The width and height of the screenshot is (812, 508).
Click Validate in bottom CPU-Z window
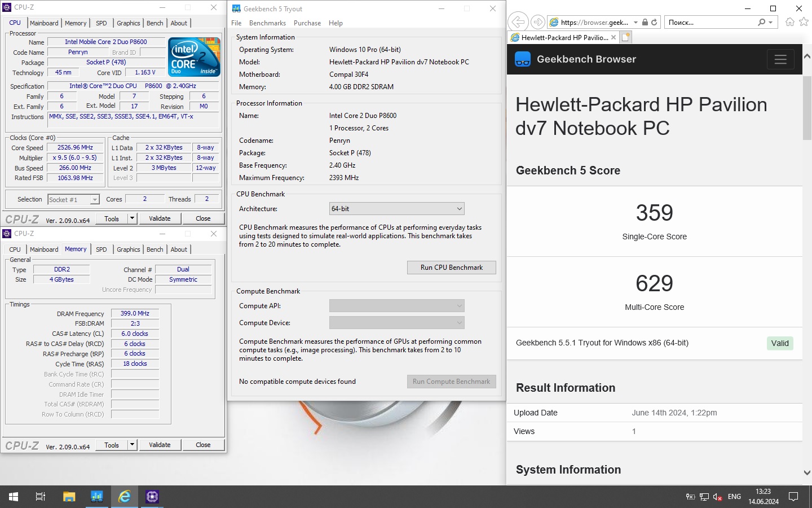[160, 445]
